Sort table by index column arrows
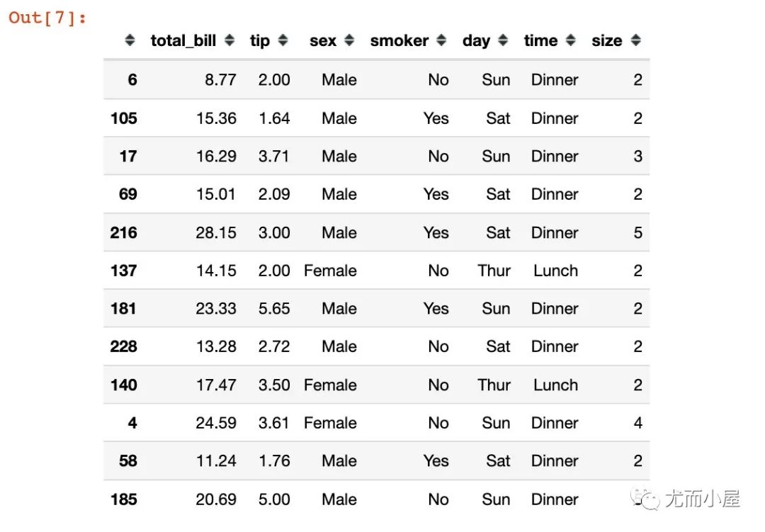The height and width of the screenshot is (532, 765). click(130, 40)
